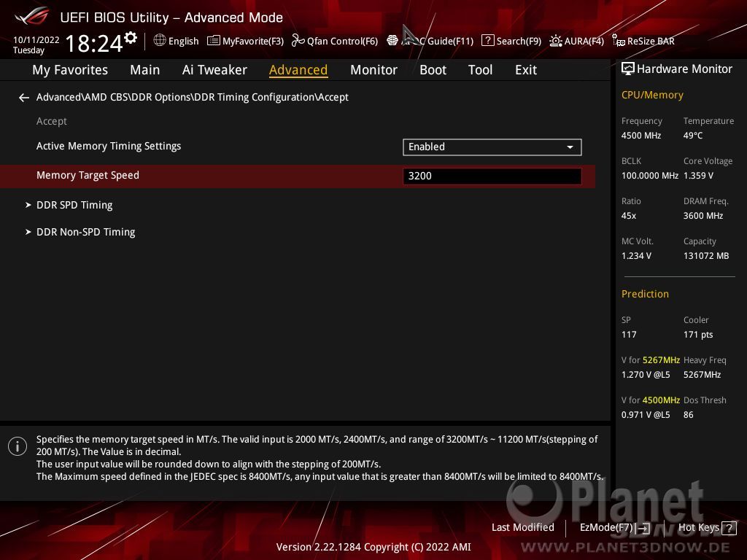Switch to the Main tab
This screenshot has width=747, height=560.
point(145,70)
